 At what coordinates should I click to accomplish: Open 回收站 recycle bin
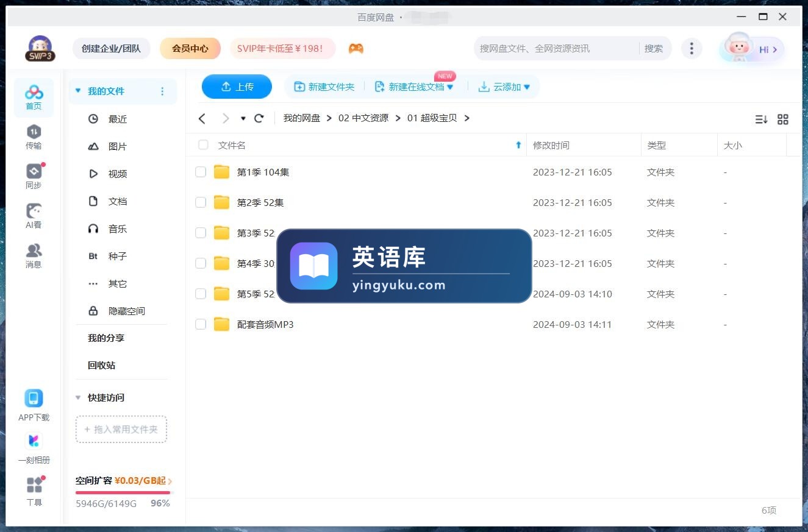pos(101,365)
